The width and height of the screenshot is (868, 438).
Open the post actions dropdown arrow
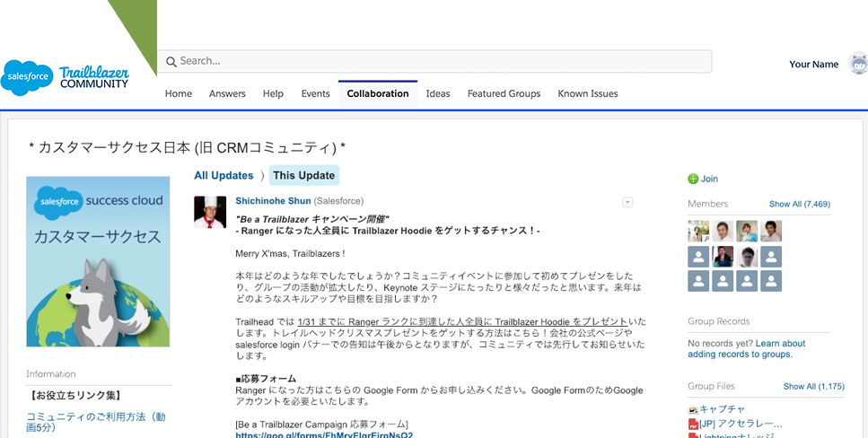627,202
